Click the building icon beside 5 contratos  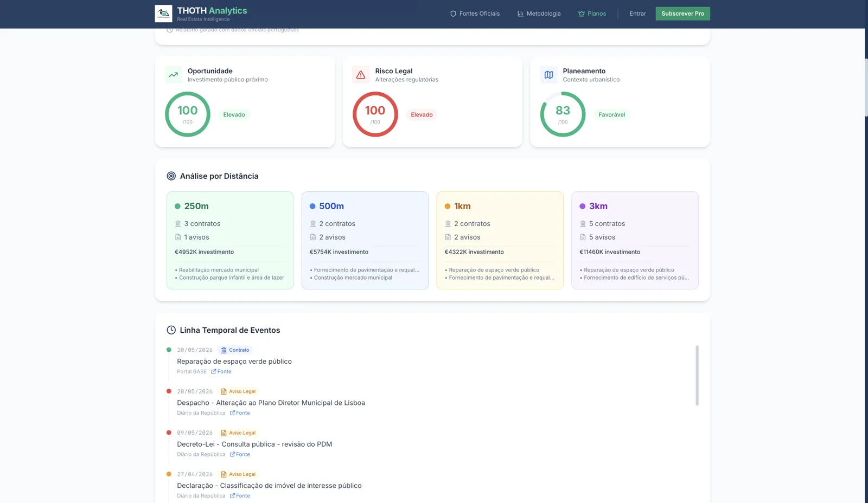coord(583,224)
